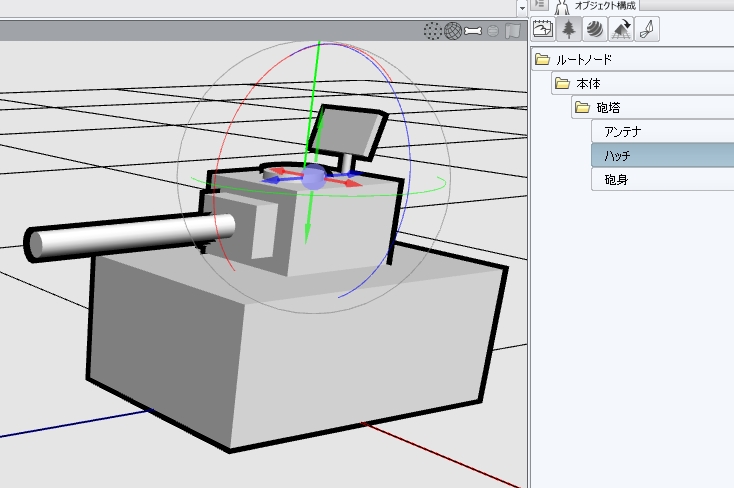Select the pen icon in panel toolbar
Image resolution: width=734 pixels, height=488 pixels.
click(647, 30)
